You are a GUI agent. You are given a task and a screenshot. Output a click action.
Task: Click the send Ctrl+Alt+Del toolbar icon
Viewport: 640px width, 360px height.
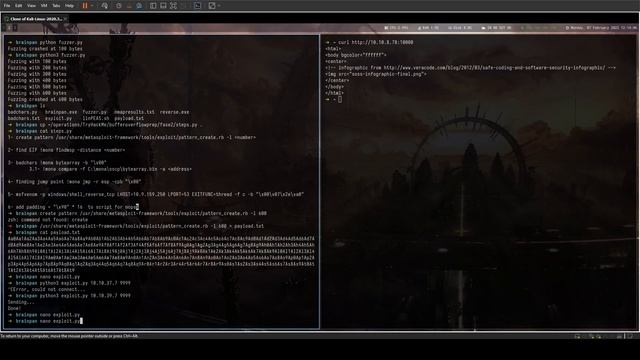[x=104, y=6]
